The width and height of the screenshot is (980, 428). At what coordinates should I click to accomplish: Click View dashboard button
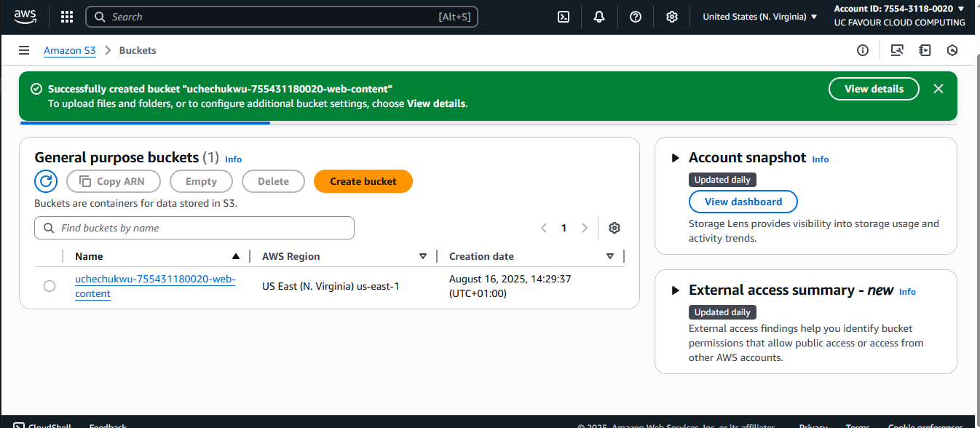coord(743,202)
